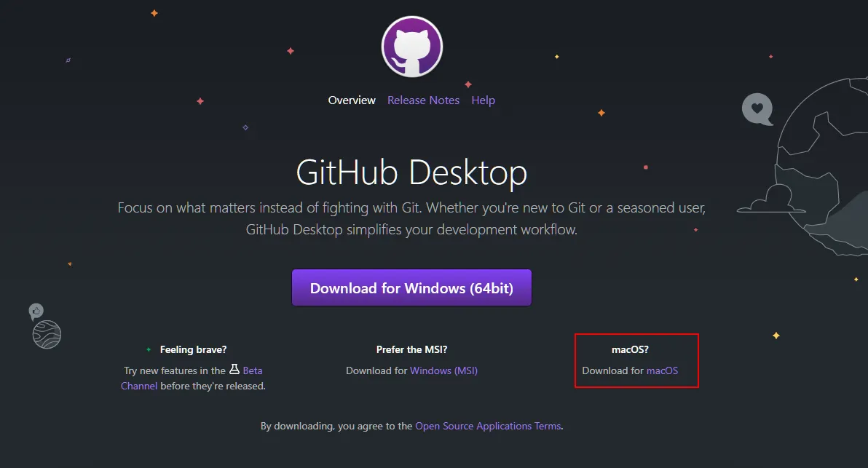Open the Beta Channel link
Screen dimensions: 868x468
point(253,370)
